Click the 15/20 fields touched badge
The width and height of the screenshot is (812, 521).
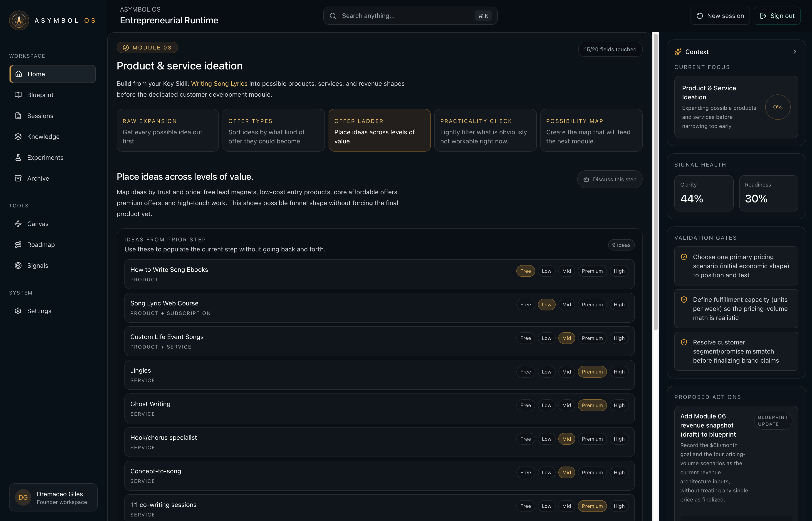pyautogui.click(x=610, y=49)
